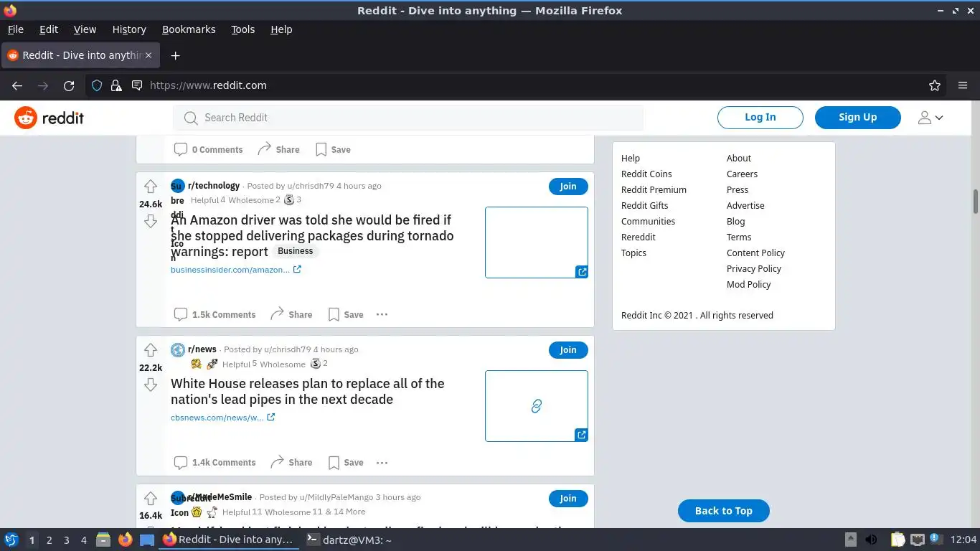
Task: Open the user account dropdown menu
Action: point(930,118)
